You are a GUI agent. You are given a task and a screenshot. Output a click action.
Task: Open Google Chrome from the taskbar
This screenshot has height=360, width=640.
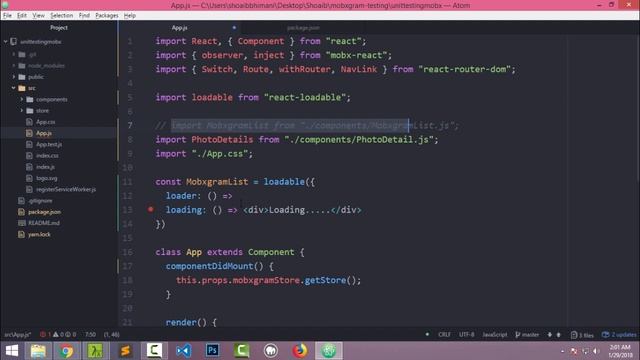pos(67,351)
